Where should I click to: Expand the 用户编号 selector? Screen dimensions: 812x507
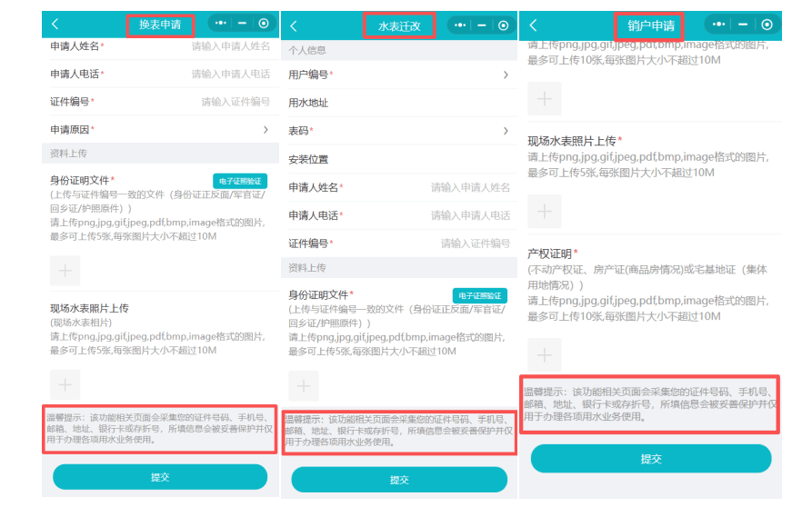tap(506, 75)
